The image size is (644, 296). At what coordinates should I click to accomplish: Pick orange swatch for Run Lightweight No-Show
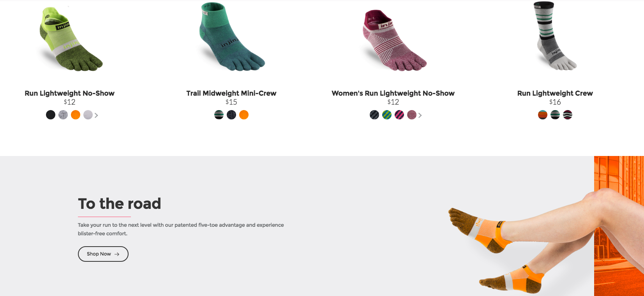pyautogui.click(x=76, y=115)
